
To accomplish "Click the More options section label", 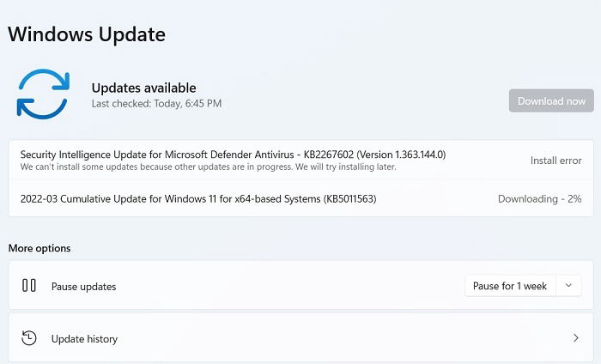I will pos(39,248).
